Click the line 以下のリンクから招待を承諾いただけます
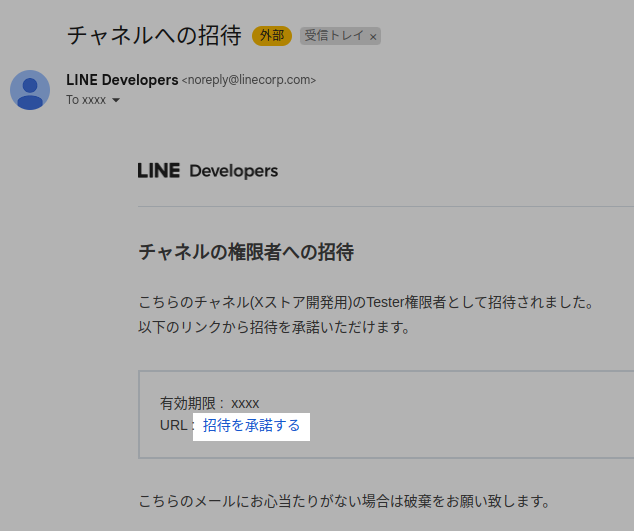634x531 pixels. pyautogui.click(x=275, y=327)
